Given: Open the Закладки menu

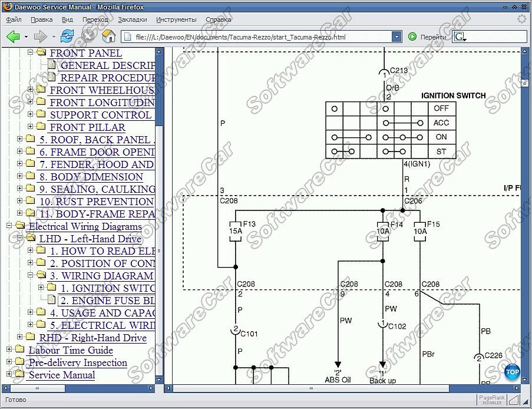Looking at the screenshot, I should click(x=133, y=19).
